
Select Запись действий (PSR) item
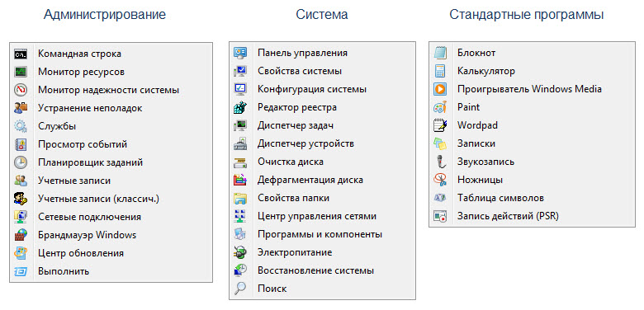coord(532,216)
